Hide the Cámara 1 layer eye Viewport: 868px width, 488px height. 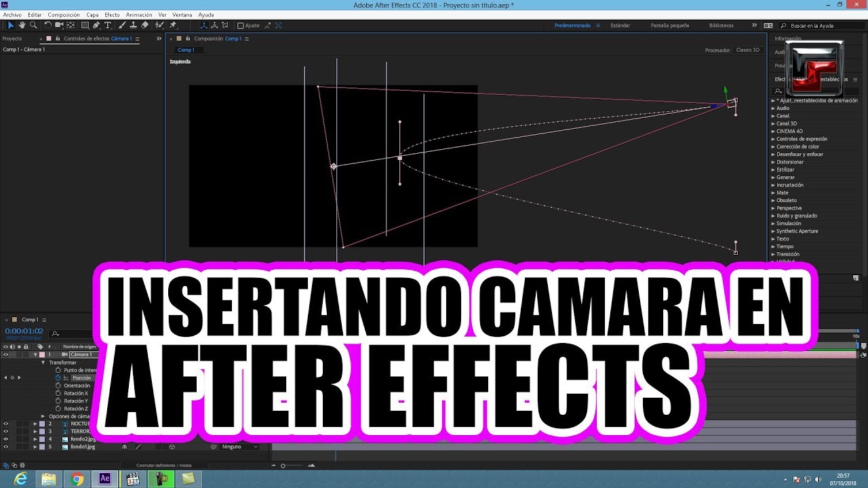tap(6, 354)
